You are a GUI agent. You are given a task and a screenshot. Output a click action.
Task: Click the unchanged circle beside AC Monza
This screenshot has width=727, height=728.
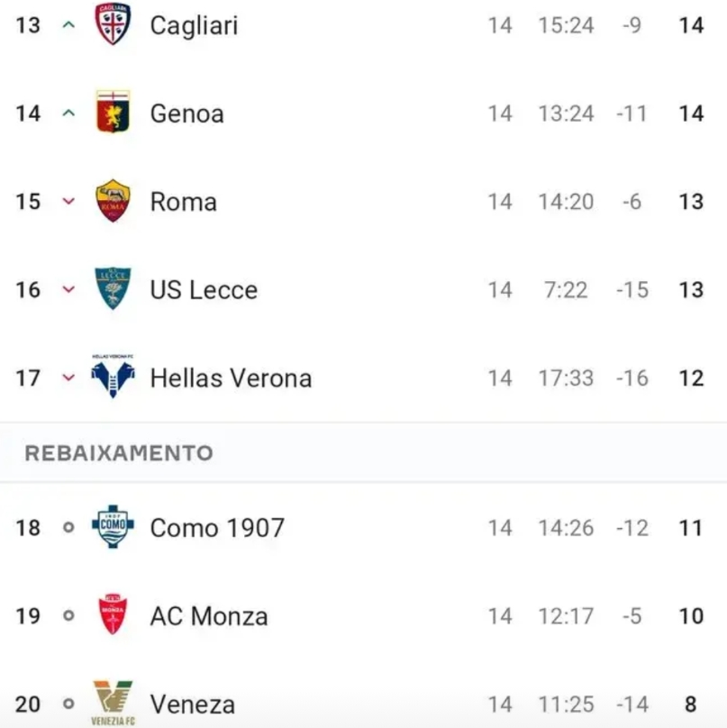pyautogui.click(x=68, y=615)
